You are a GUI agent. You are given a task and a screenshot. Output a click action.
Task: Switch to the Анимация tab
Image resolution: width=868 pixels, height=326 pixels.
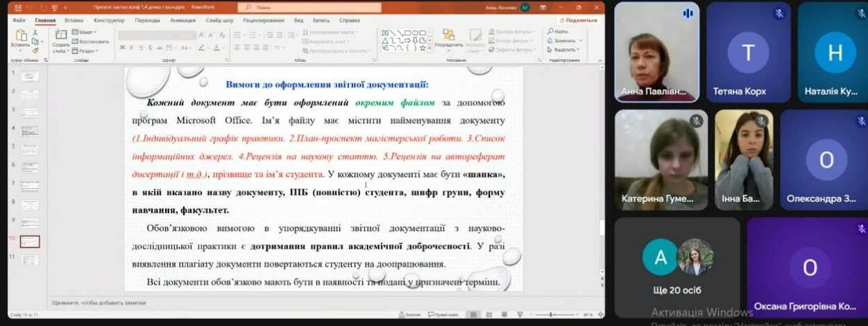[182, 20]
